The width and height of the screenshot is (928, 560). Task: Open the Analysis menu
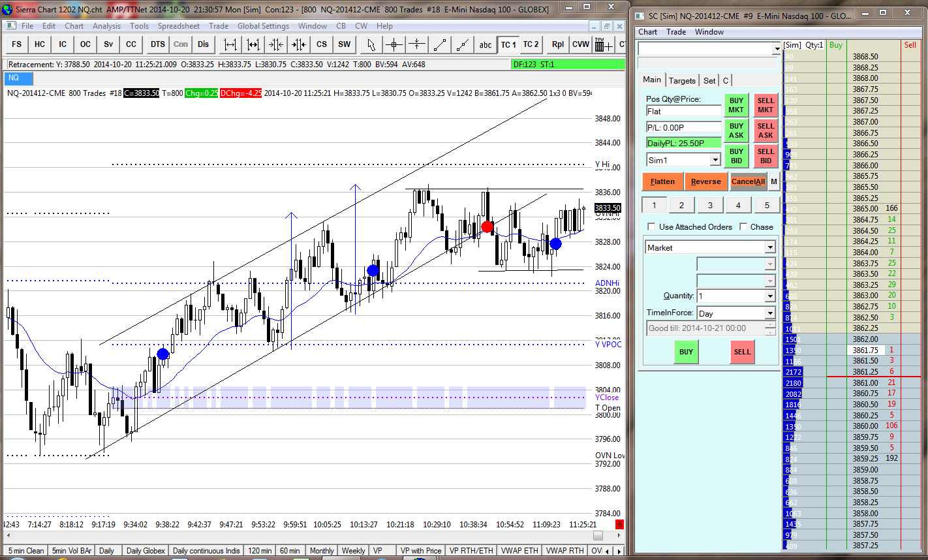106,26
